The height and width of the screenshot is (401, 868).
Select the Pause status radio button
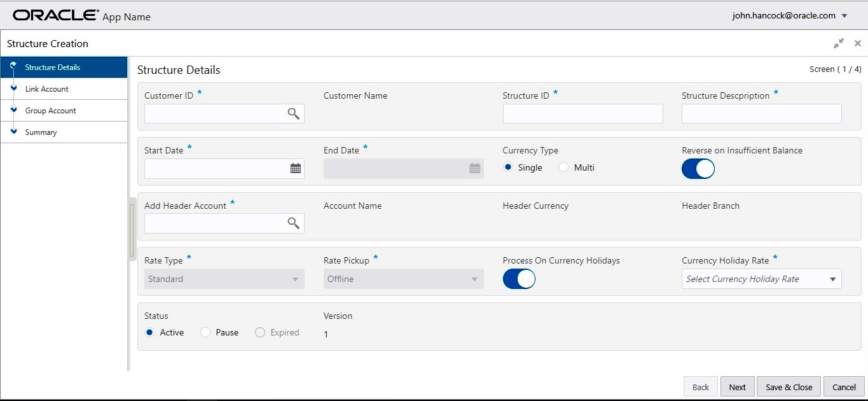pyautogui.click(x=205, y=332)
